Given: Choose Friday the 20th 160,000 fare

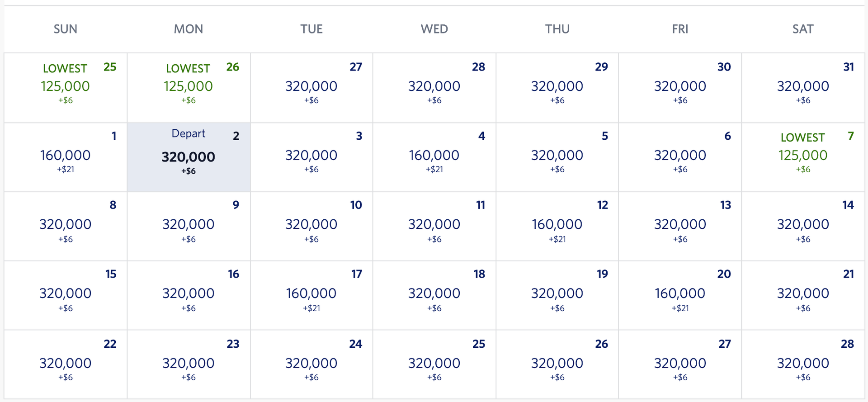Looking at the screenshot, I should click(x=680, y=294).
